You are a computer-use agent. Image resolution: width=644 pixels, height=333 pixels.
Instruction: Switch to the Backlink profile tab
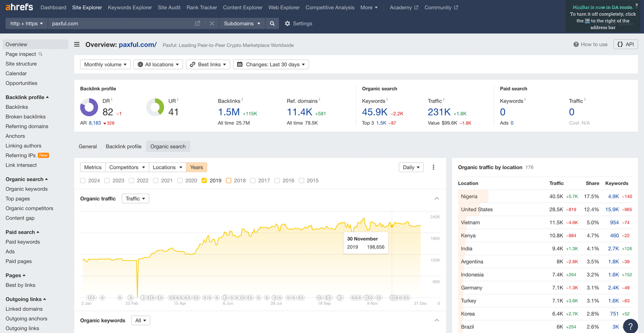124,146
